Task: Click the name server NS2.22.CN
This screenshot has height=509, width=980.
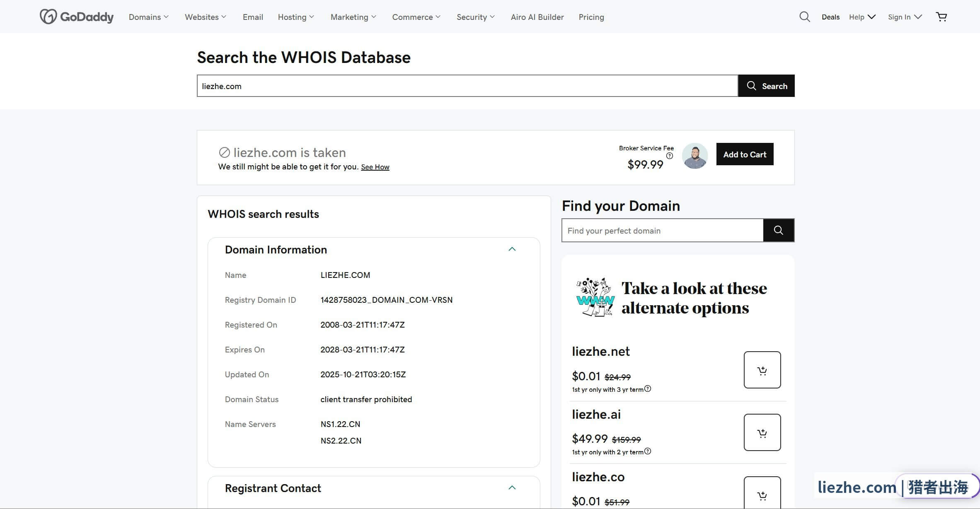Action: click(341, 441)
